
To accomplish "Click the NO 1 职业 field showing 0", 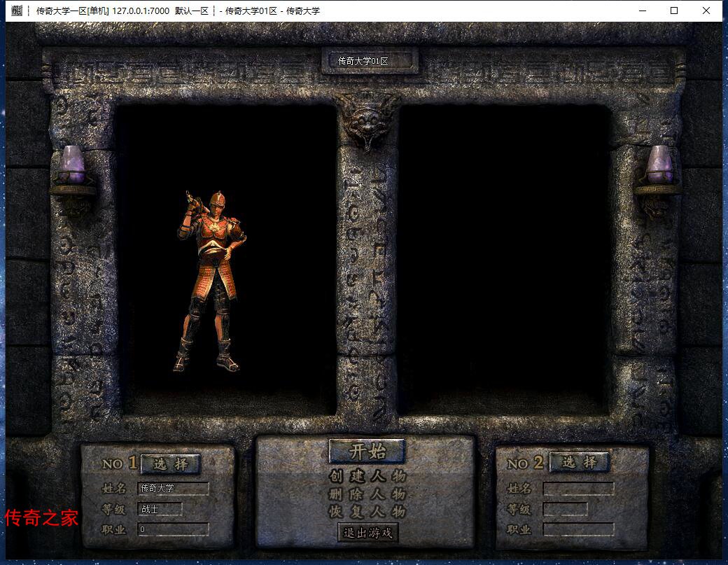I will 173,529.
